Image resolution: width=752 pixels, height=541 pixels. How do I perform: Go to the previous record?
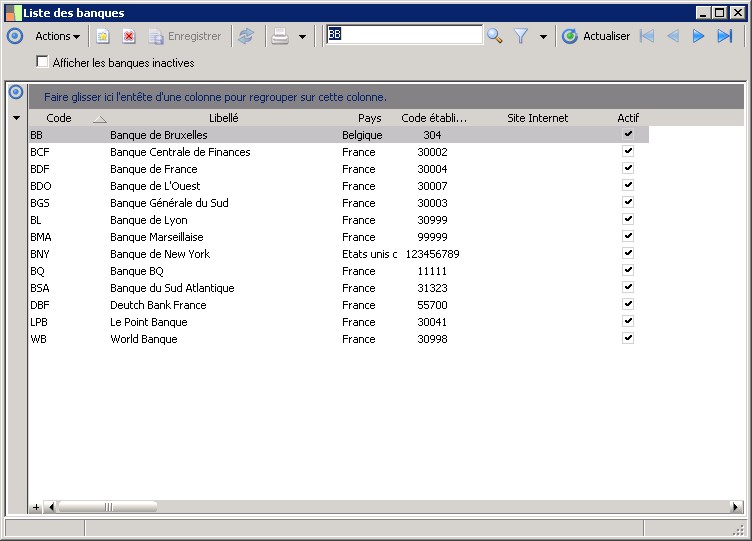[x=673, y=36]
